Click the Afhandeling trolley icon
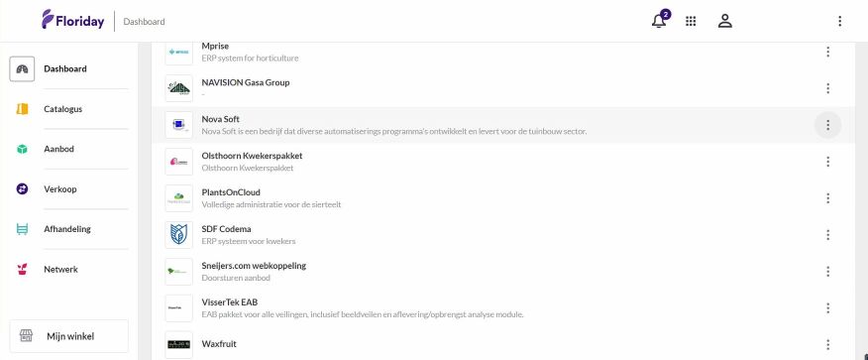The image size is (868, 360). (22, 229)
